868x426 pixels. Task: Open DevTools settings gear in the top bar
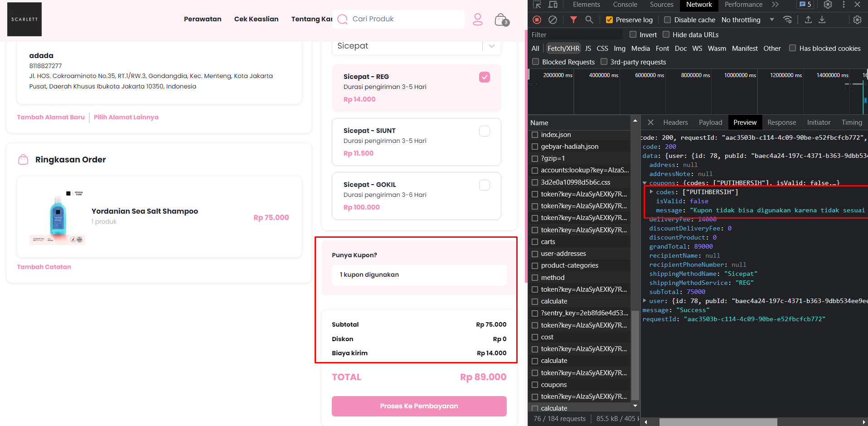pyautogui.click(x=828, y=5)
